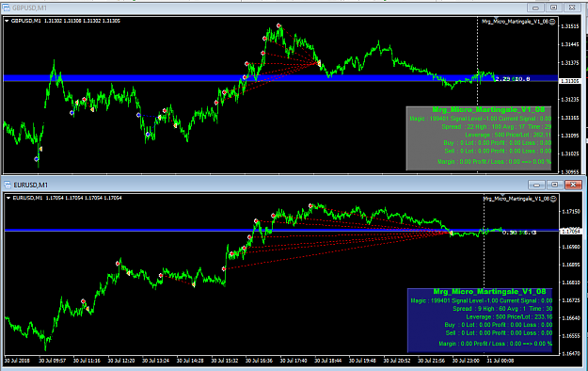Viewport: 588px width, 371px height.
Task: Click the Margin line in the EURUSD panel
Action: pos(496,344)
